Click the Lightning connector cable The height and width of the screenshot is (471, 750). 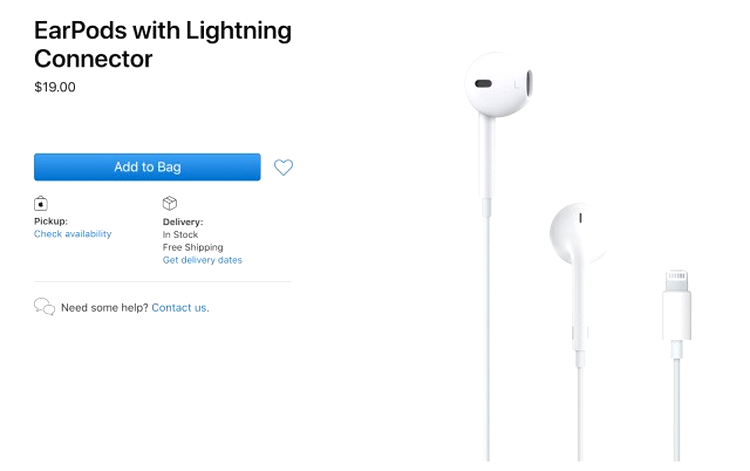point(677,409)
